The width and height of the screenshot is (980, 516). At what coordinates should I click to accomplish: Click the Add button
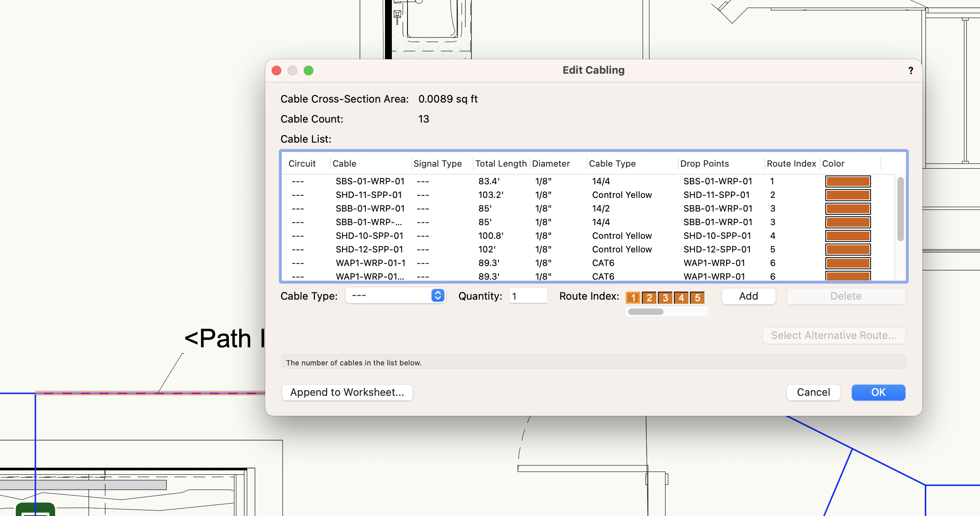(748, 296)
